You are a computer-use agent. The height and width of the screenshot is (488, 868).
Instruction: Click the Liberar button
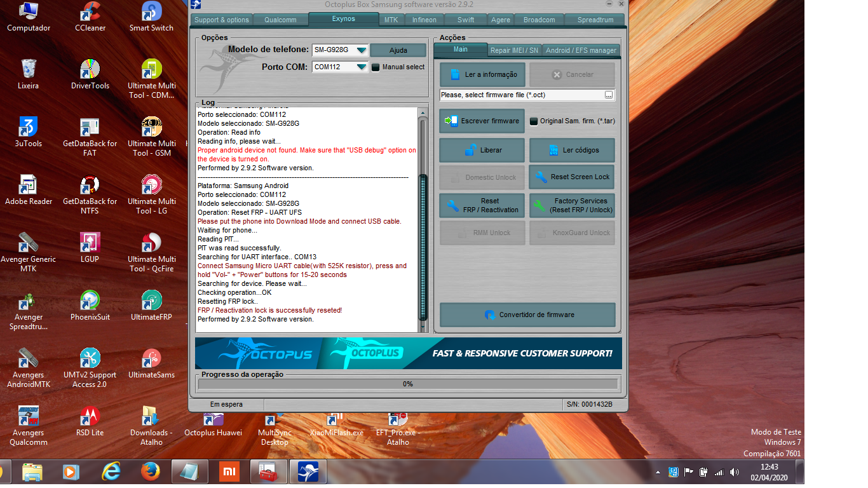coord(482,151)
